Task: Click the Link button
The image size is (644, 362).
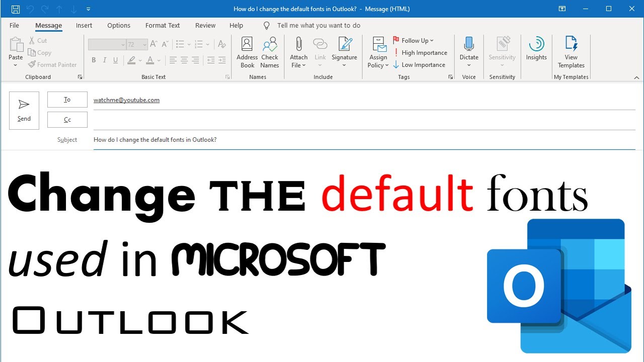Action: [320, 52]
